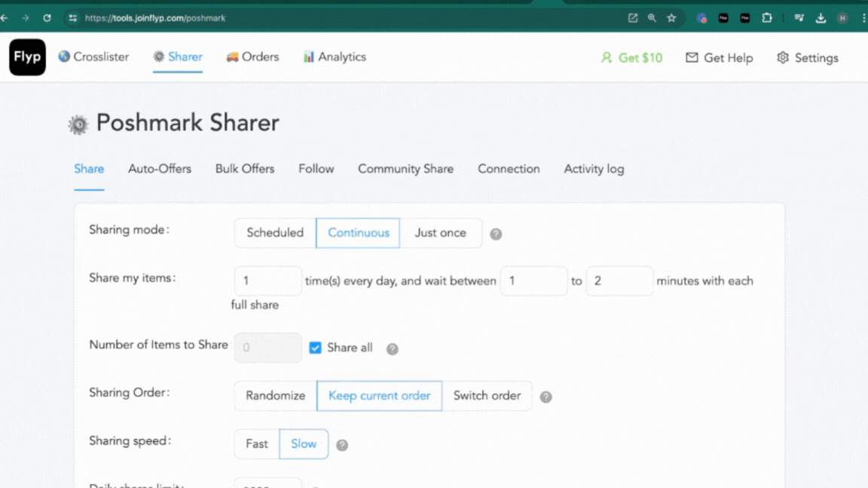Click browser forward arrow
The image size is (868, 488).
[x=26, y=18]
